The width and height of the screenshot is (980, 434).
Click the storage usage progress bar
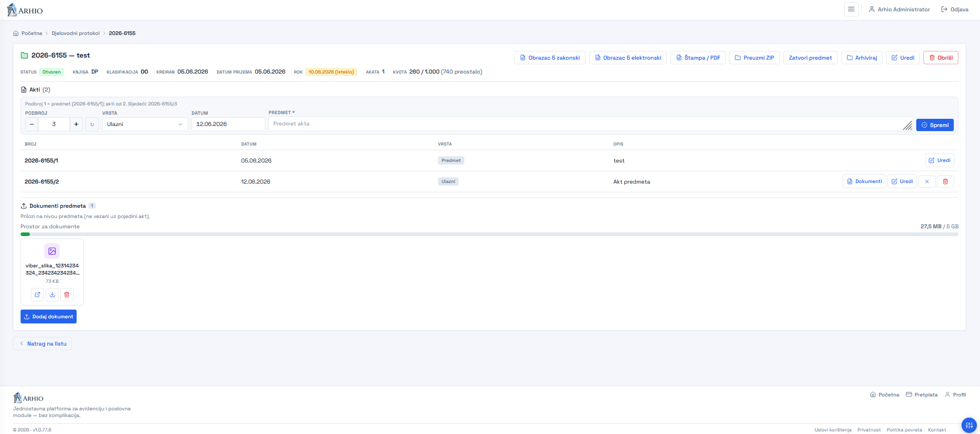coord(489,234)
